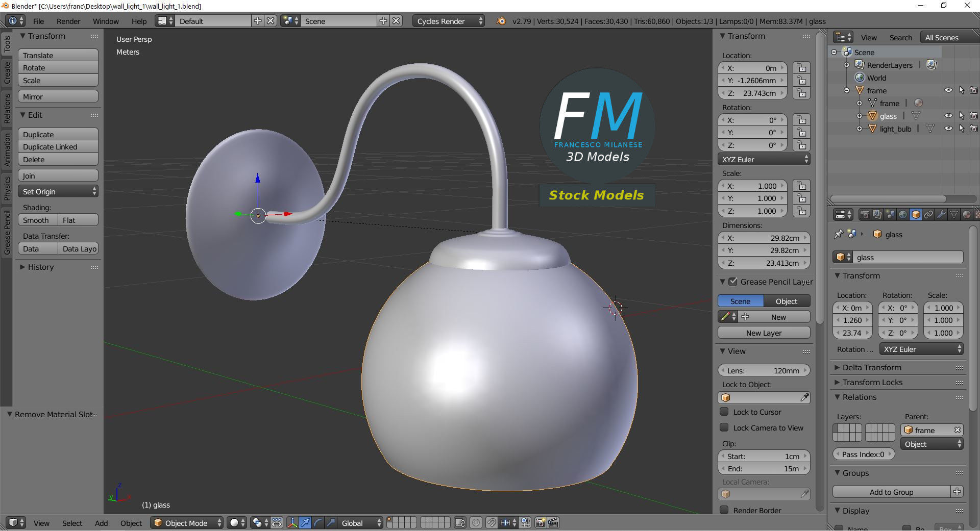
Task: Toggle visibility eye for glass object
Action: click(948, 116)
